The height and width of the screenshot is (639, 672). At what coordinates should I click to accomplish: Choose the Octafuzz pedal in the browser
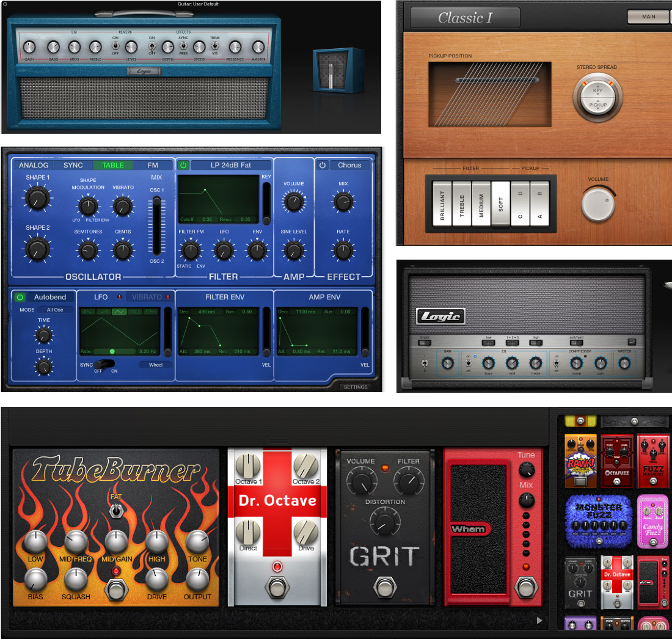pyautogui.click(x=617, y=461)
